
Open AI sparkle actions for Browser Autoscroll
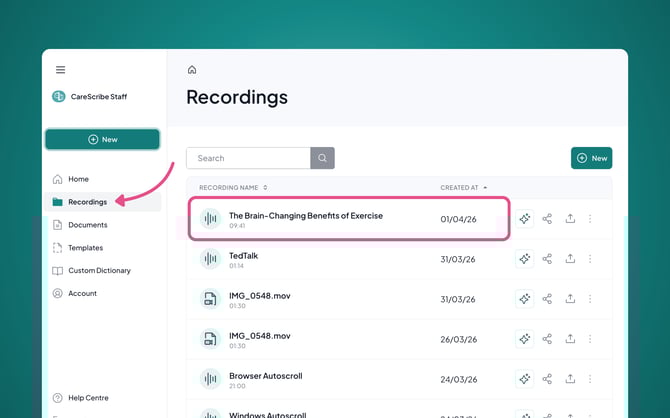pyautogui.click(x=524, y=379)
